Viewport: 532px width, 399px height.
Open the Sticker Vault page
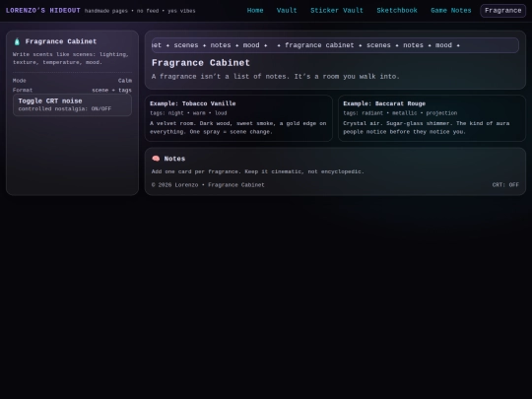tap(337, 11)
